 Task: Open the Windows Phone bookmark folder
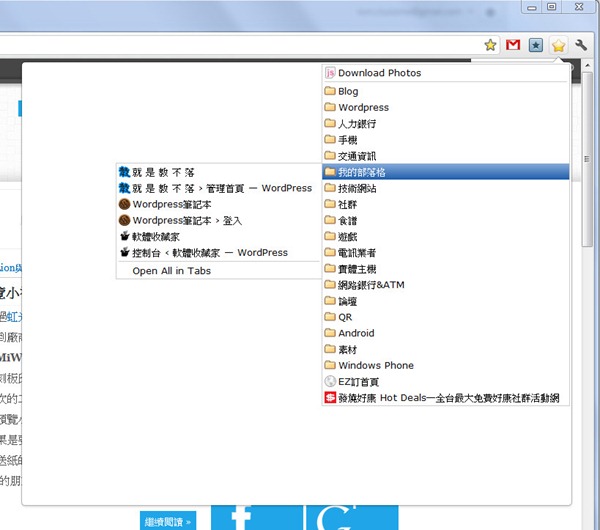446,365
